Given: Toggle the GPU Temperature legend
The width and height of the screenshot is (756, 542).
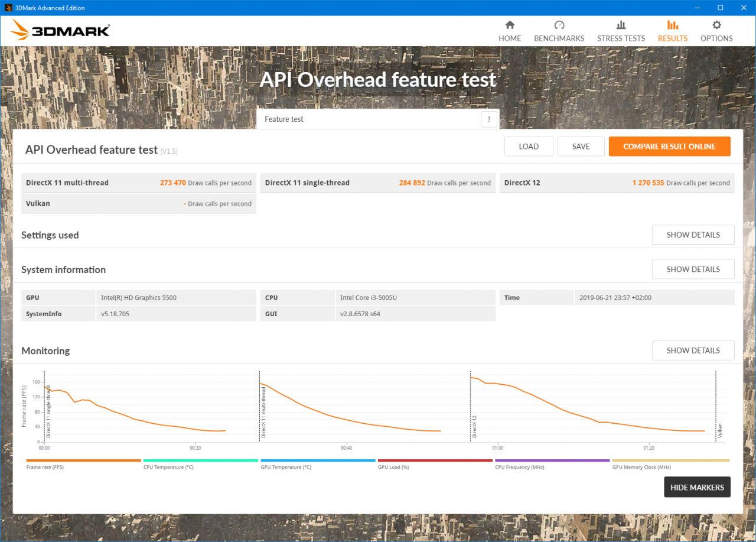Looking at the screenshot, I should (318, 464).
